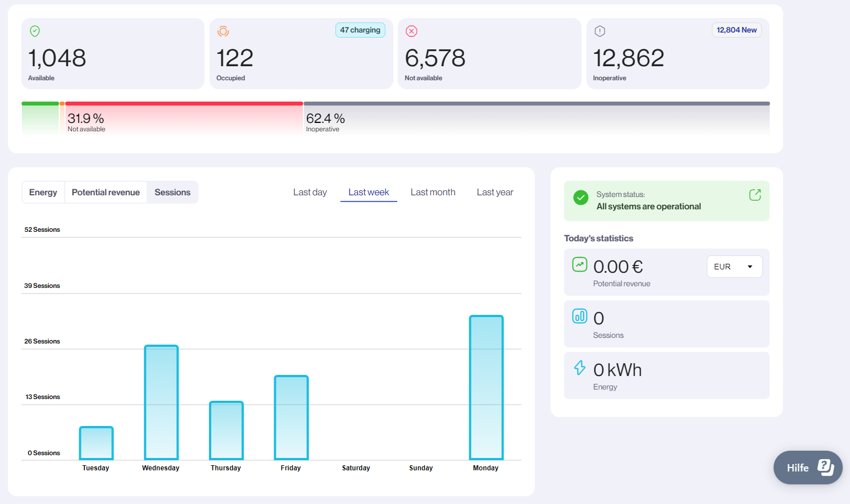
Task: Click the 47 charging badge
Action: pos(360,30)
